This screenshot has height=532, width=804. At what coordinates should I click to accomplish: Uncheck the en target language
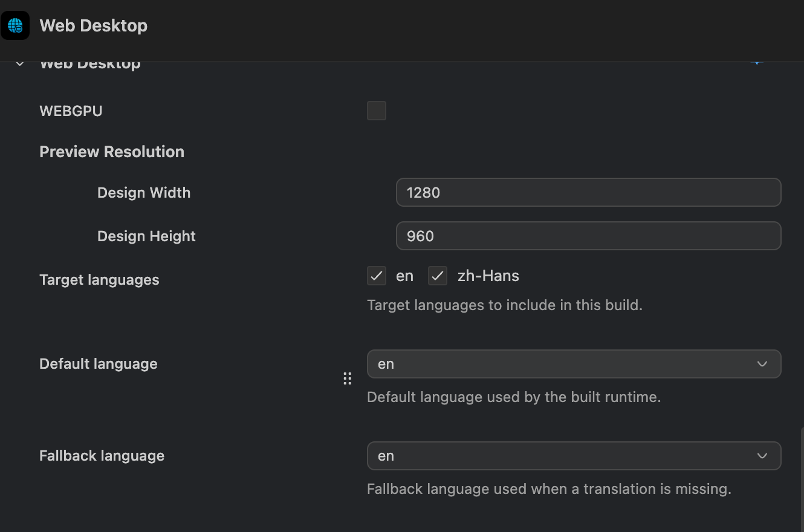377,276
